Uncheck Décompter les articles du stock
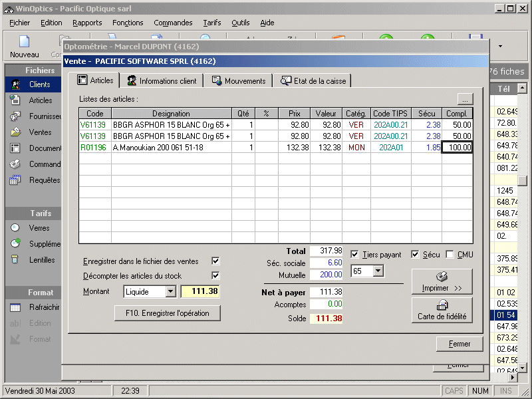 pos(215,275)
